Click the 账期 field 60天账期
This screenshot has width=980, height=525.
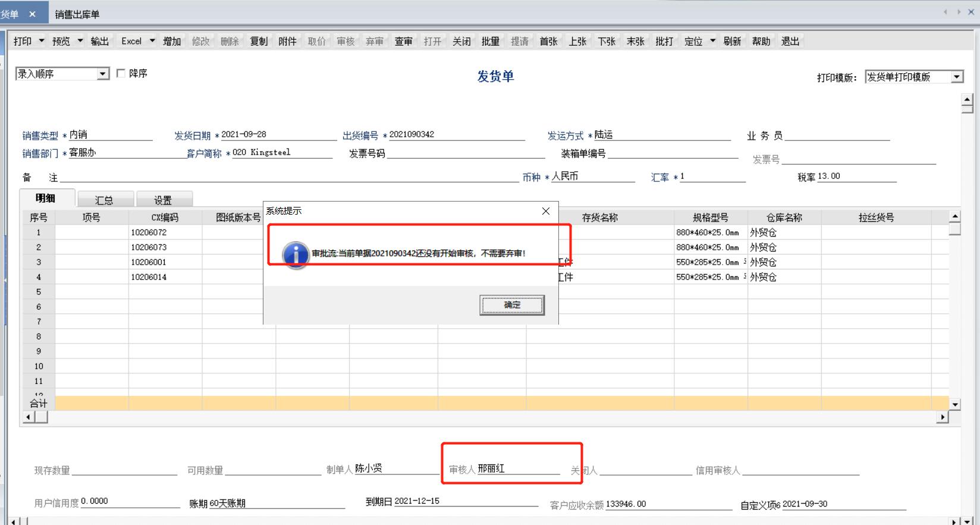[277, 503]
